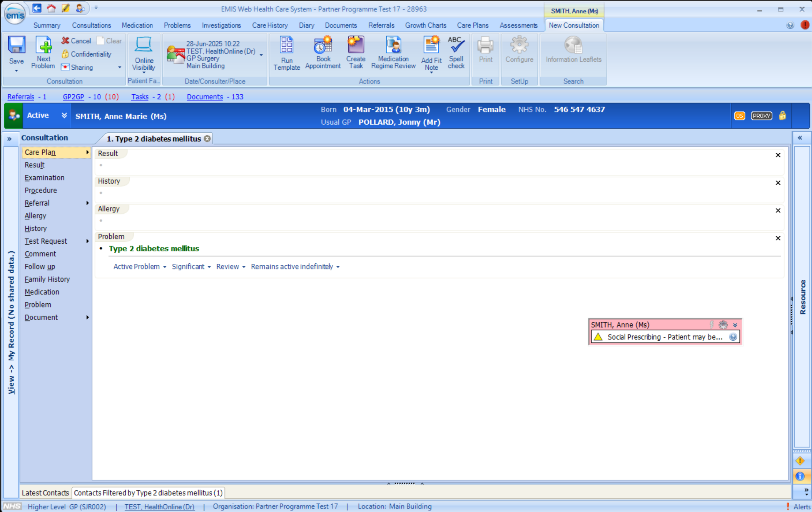Screen dimensions: 812x512
Task: Expand the left My Record side panel
Action: pyautogui.click(x=9, y=139)
